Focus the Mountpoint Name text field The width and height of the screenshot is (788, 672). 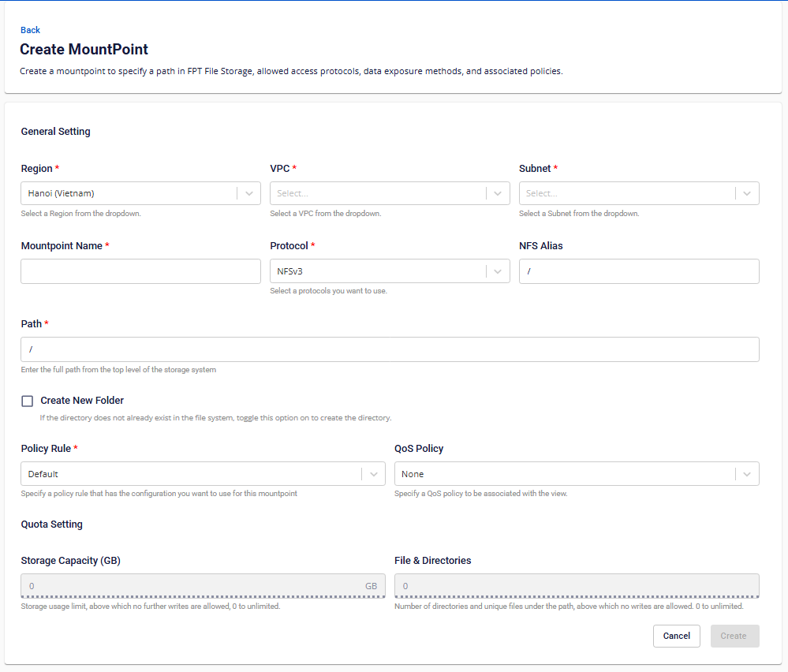pyautogui.click(x=140, y=271)
